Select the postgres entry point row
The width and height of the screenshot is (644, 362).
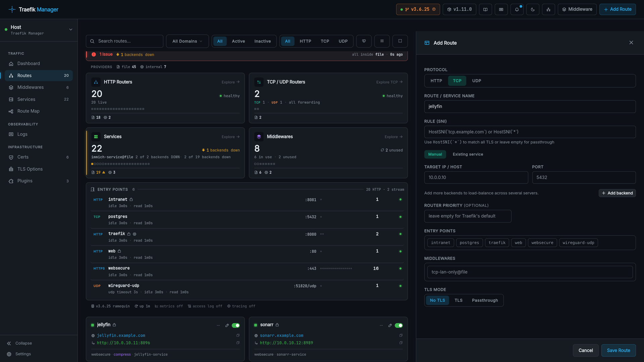coord(247,220)
